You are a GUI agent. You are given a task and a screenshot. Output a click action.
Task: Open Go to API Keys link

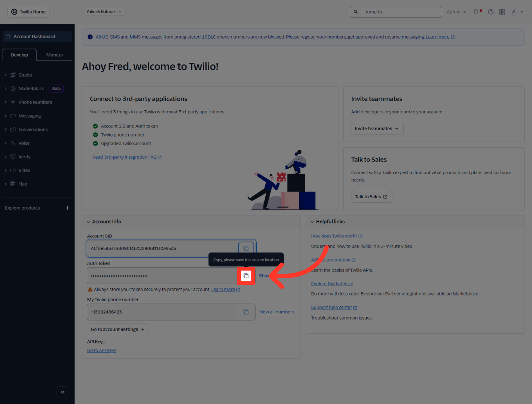[x=102, y=351]
